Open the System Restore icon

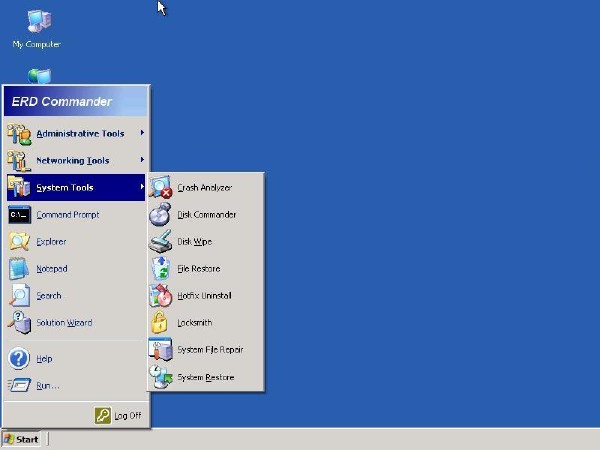(160, 377)
